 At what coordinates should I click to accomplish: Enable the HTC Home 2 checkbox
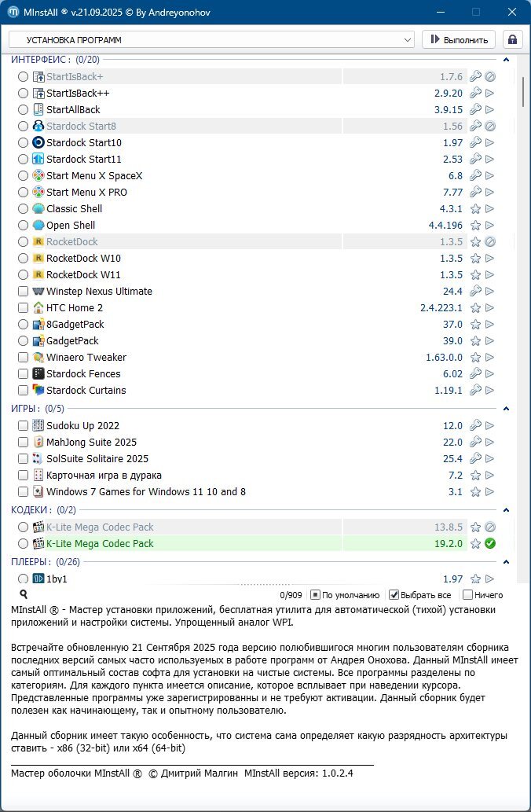[23, 308]
